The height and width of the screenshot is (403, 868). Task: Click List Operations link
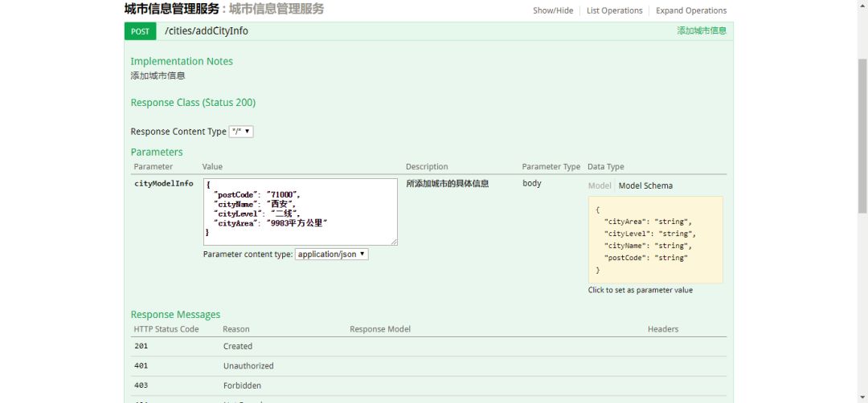pyautogui.click(x=615, y=10)
